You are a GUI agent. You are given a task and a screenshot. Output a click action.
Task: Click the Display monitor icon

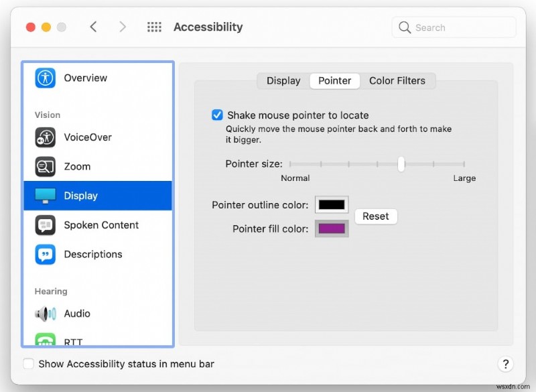46,196
